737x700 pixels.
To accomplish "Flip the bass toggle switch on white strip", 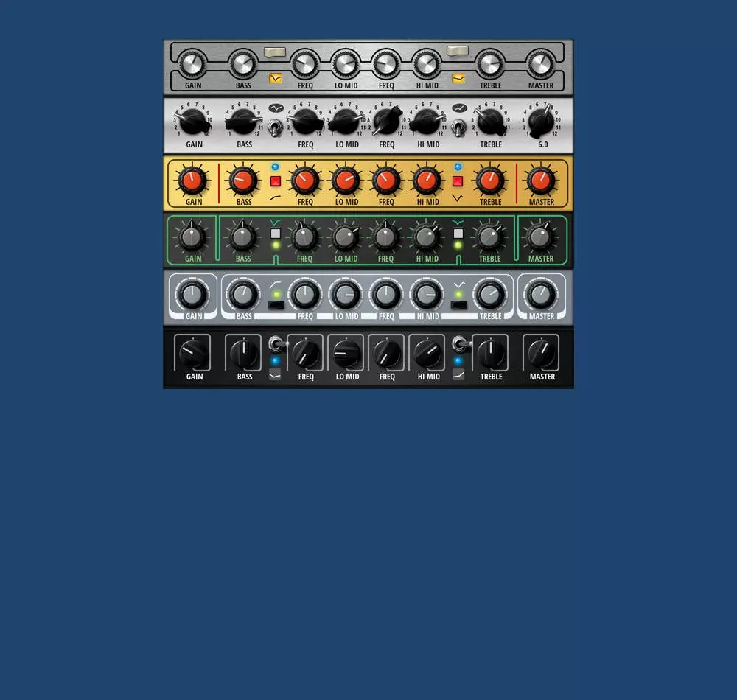I will coord(276,127).
